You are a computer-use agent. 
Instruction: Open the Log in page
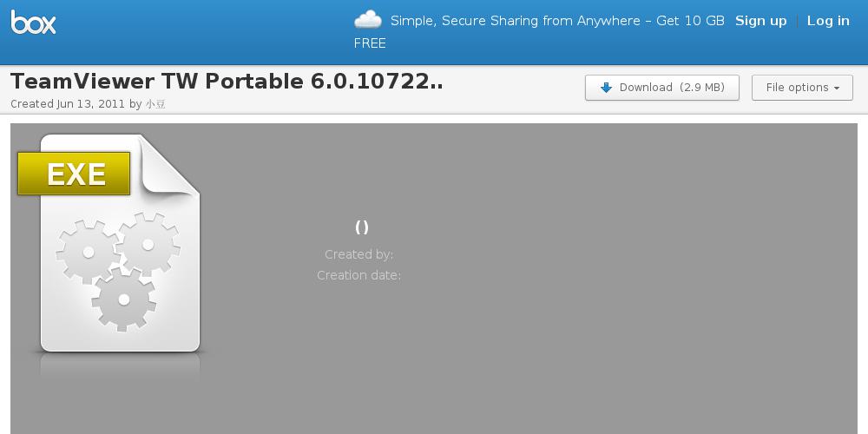coord(828,21)
